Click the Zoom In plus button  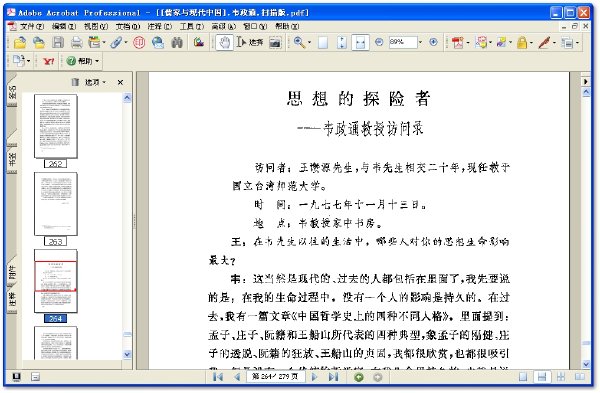click(x=433, y=42)
